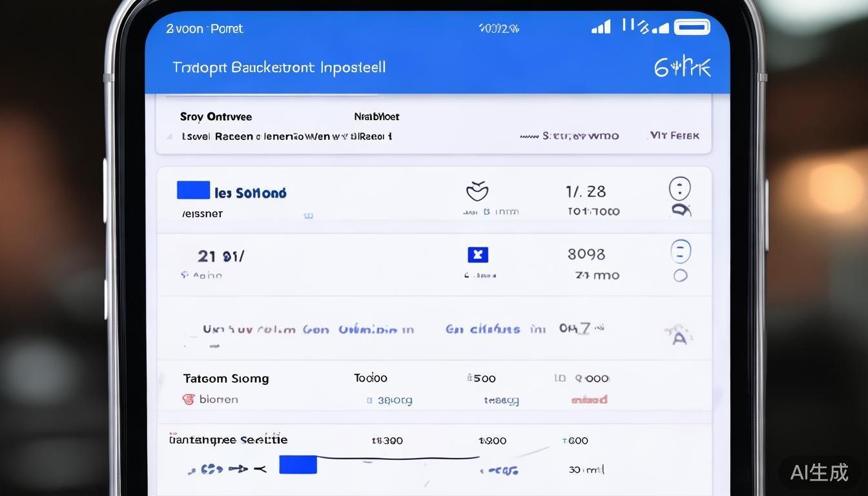This screenshot has width=868, height=496.
Task: Tap the heart-shaped icon in the les Sofiond row
Action: tap(477, 191)
